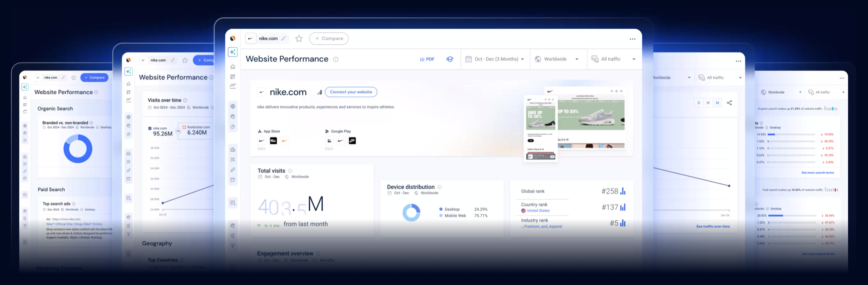Open the Oct - Dec (3 Months) date dropdown
Image resolution: width=868 pixels, height=285 pixels.
tap(495, 59)
